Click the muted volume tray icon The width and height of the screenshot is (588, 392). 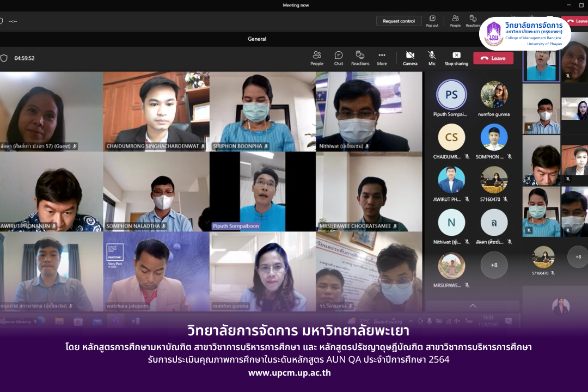point(457,321)
